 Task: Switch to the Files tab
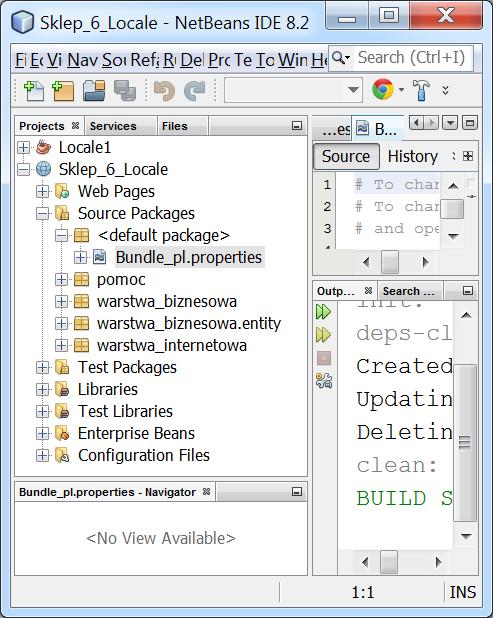pyautogui.click(x=175, y=126)
